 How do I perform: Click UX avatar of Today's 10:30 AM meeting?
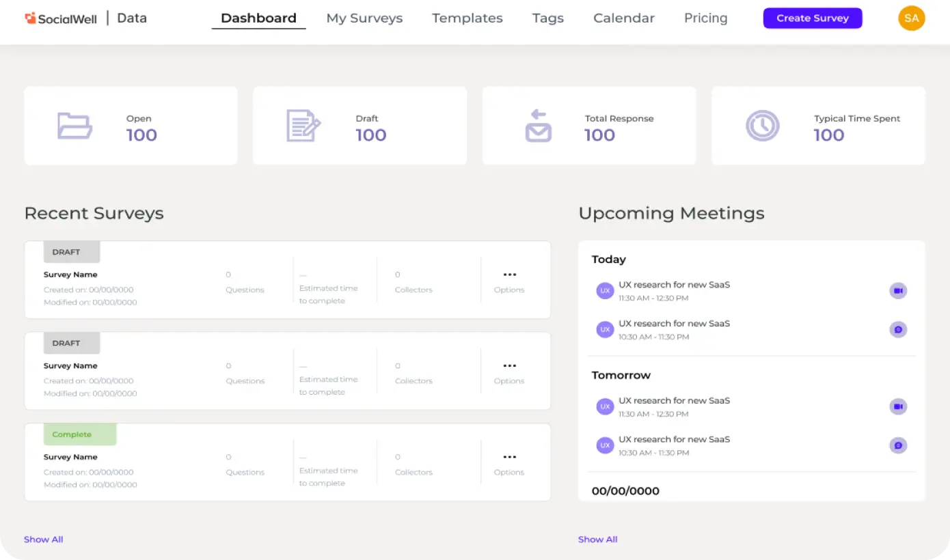pyautogui.click(x=604, y=330)
